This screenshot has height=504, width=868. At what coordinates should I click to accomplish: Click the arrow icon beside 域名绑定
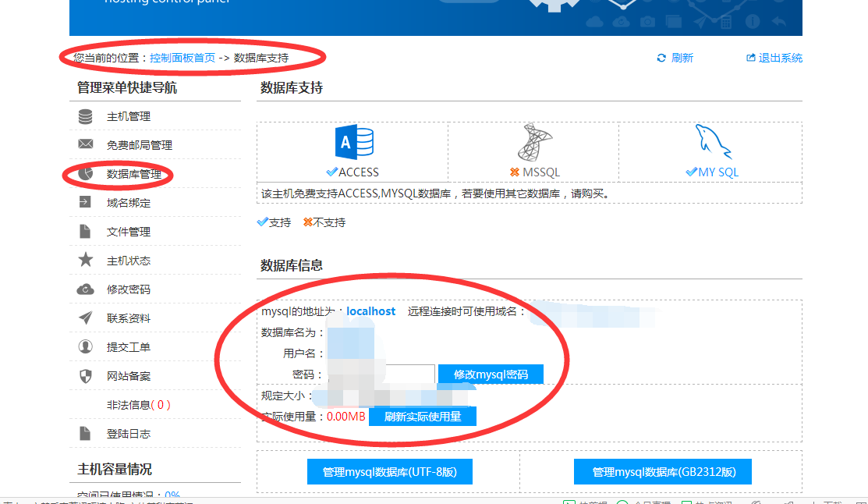point(85,203)
